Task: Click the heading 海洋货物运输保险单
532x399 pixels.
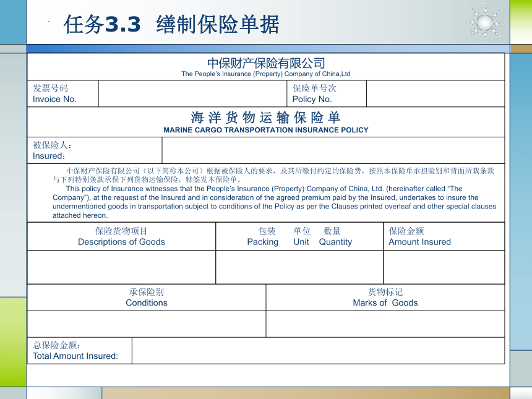Action: (x=266, y=118)
